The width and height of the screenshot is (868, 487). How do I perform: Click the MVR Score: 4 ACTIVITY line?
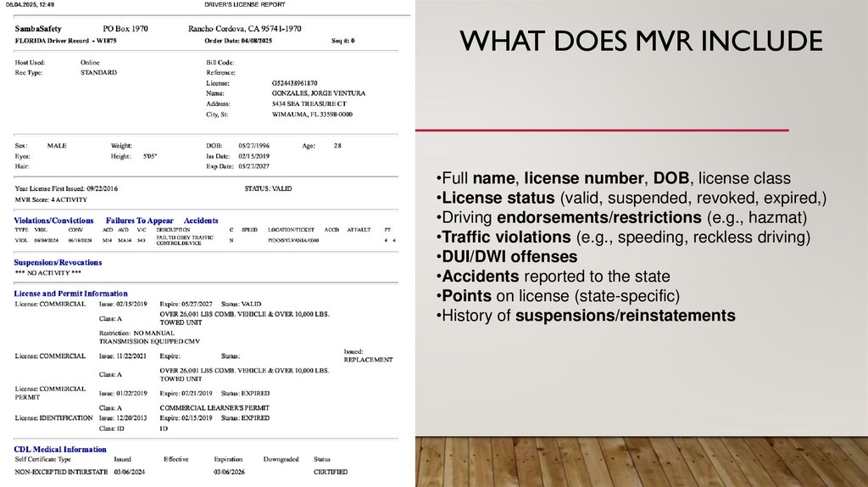tap(51, 199)
